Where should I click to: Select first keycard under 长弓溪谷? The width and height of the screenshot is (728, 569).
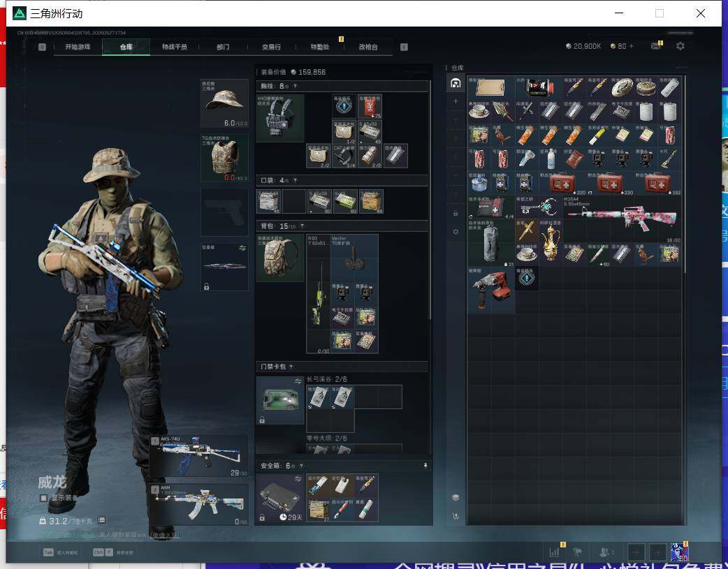(319, 397)
